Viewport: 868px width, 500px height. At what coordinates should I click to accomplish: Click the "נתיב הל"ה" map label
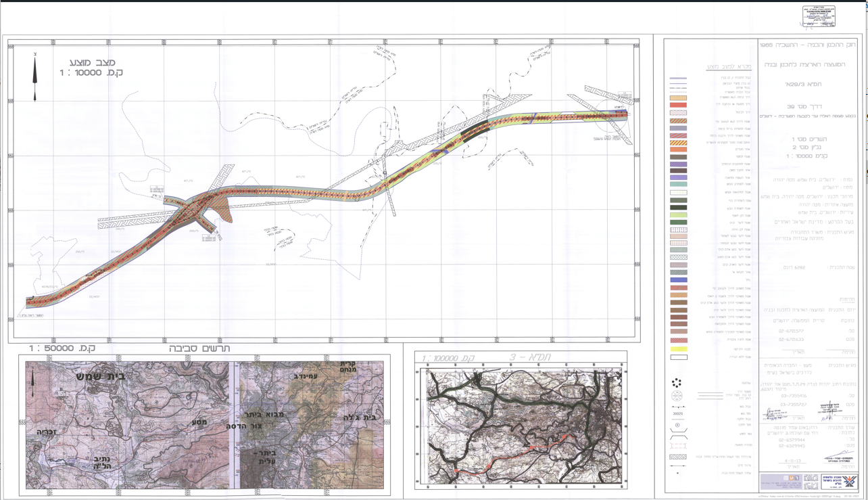(102, 464)
